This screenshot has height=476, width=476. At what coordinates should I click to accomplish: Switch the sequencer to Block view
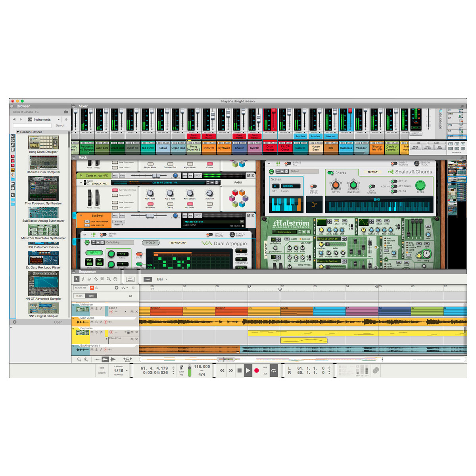pos(79,296)
